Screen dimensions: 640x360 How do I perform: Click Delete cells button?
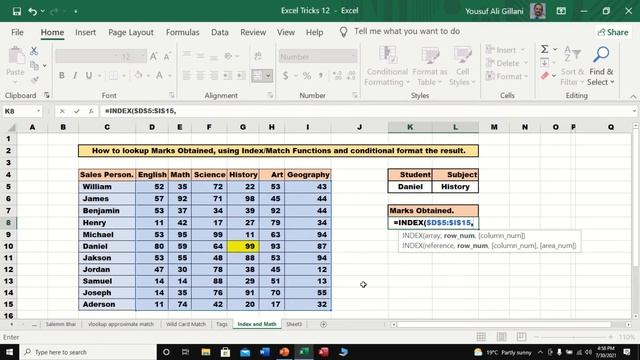(507, 63)
